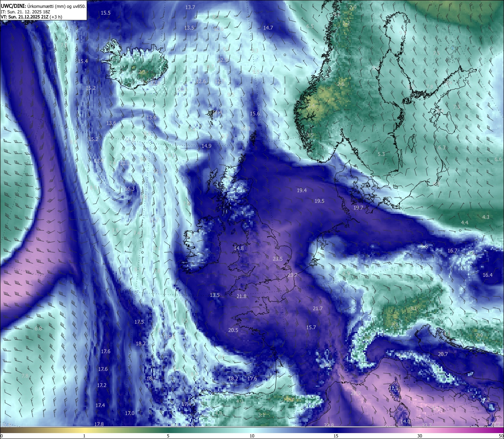504x439 pixels.
Task: Click the 19.7 value near Denmark
Action: pos(358,207)
